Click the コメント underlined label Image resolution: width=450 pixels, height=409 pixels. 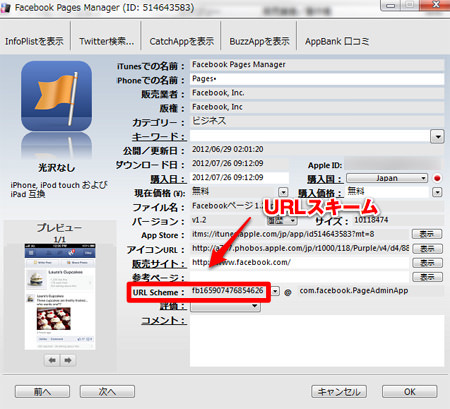pos(164,321)
